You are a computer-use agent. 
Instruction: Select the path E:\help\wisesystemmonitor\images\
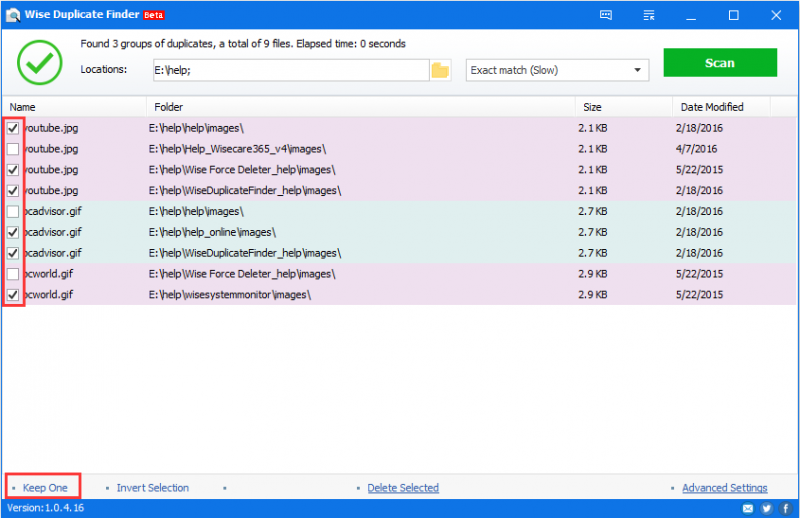[230, 295]
